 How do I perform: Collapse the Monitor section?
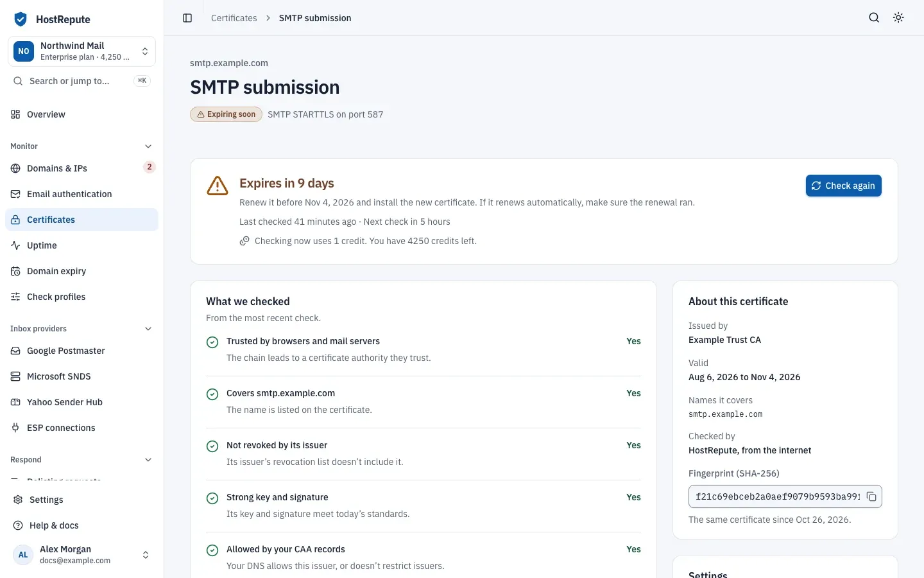tap(148, 146)
